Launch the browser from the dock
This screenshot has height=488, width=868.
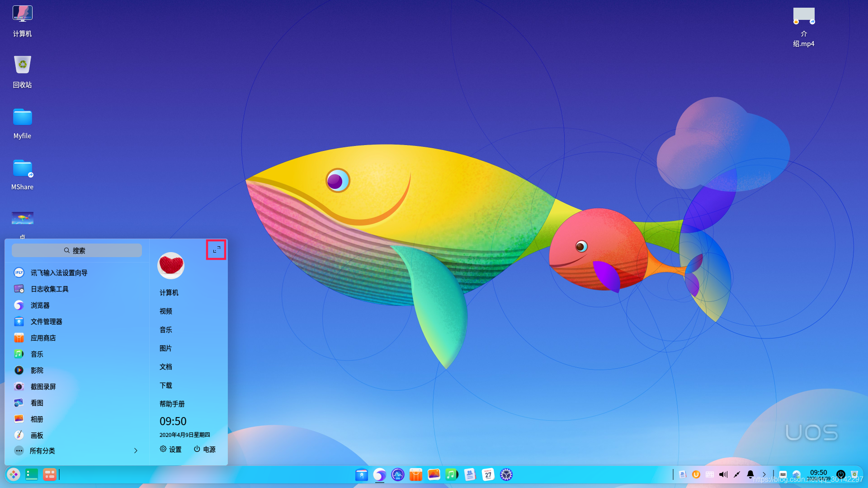(x=380, y=474)
